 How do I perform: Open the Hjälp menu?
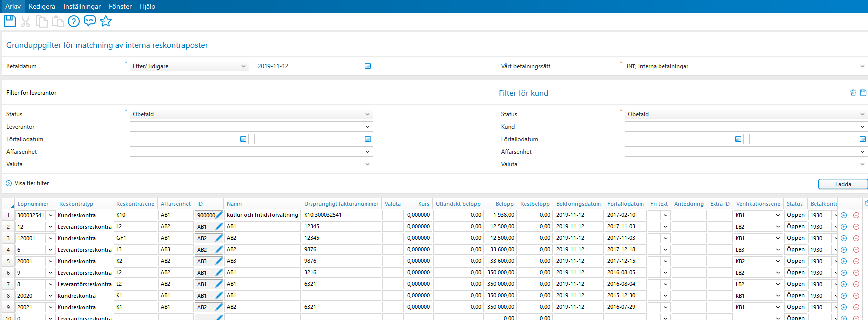click(x=147, y=6)
